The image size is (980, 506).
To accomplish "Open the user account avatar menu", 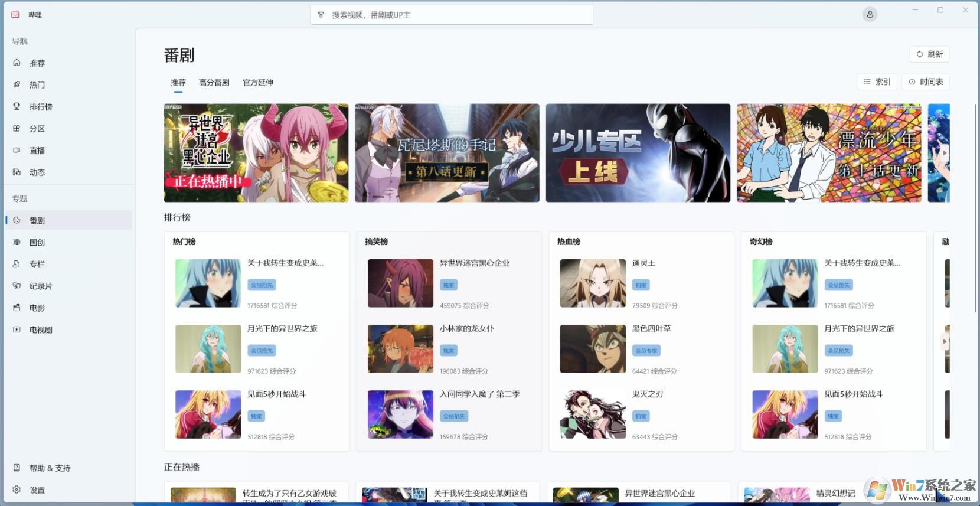I will tap(870, 15).
